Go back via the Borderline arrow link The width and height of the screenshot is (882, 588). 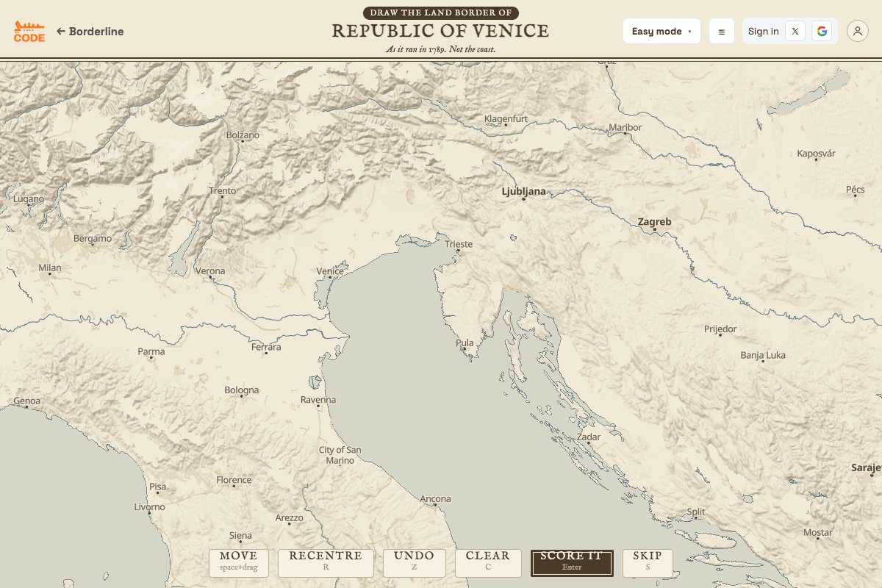pos(90,32)
